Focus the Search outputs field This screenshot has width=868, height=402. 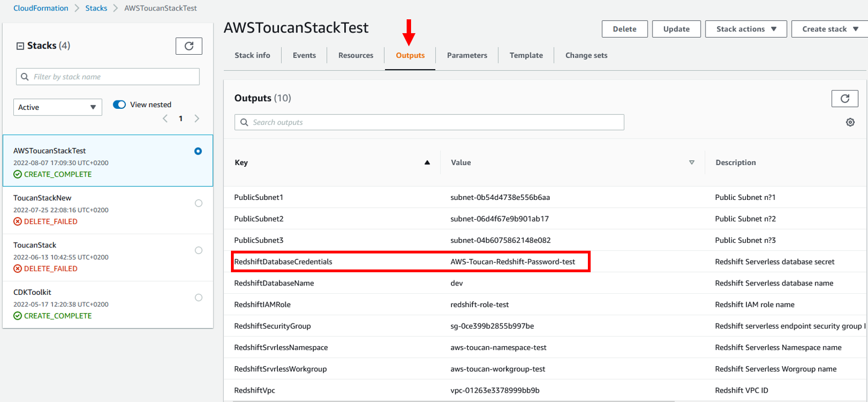(x=429, y=122)
